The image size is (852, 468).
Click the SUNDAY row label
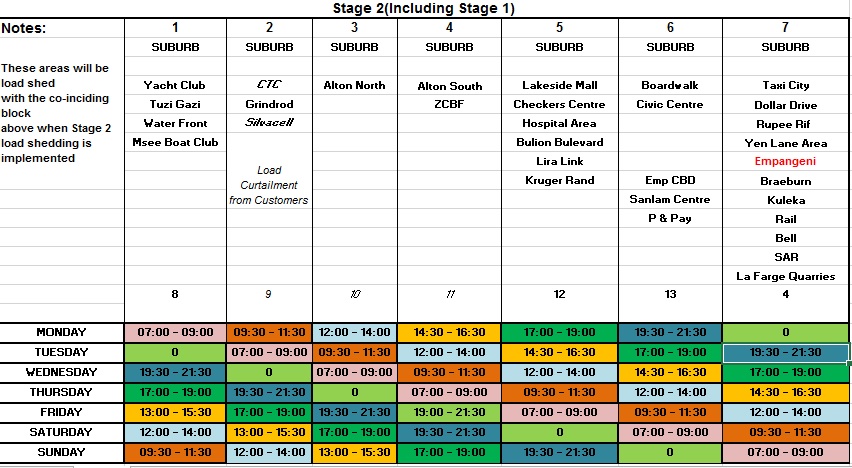61,452
